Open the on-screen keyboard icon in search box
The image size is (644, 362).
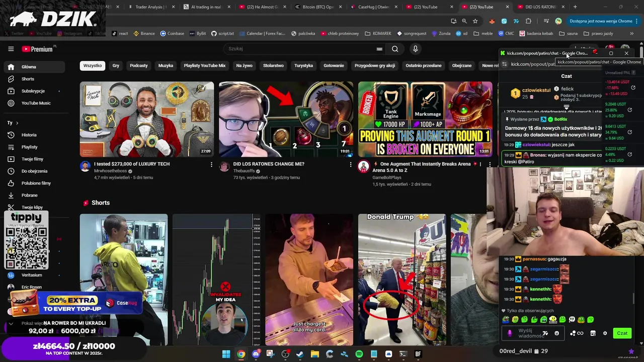[379, 49]
